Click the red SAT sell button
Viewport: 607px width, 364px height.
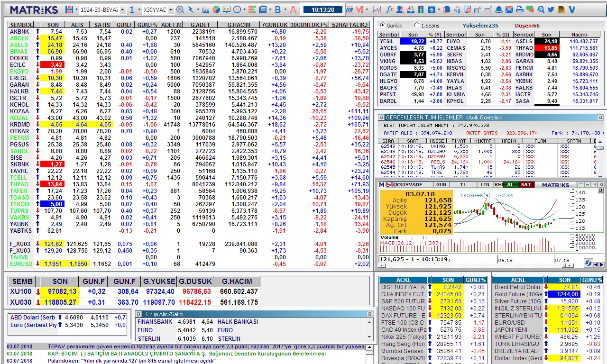coord(526,184)
